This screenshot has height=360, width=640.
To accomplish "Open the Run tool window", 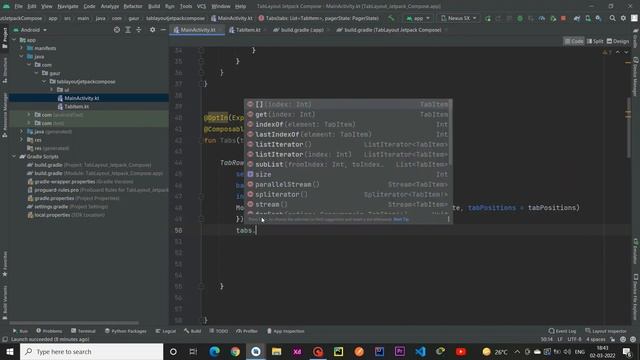I will pos(20,331).
